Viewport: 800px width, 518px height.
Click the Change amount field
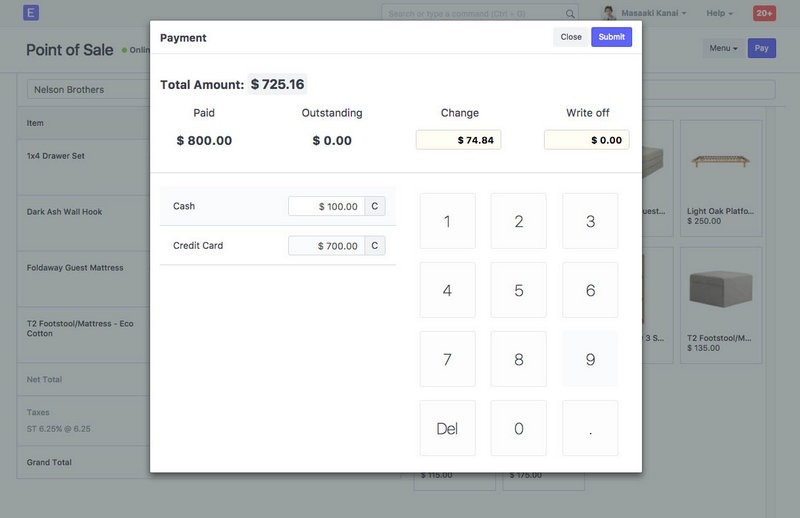pos(458,140)
